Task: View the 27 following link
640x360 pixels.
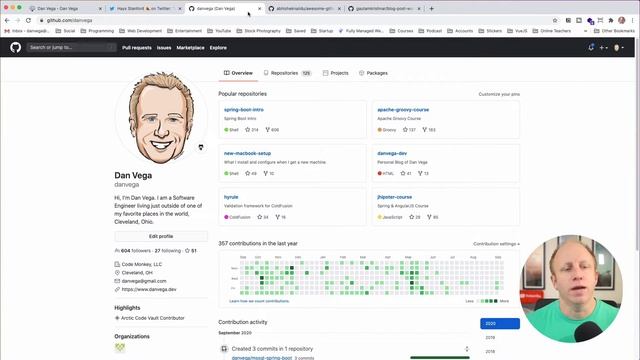Action: [x=168, y=251]
